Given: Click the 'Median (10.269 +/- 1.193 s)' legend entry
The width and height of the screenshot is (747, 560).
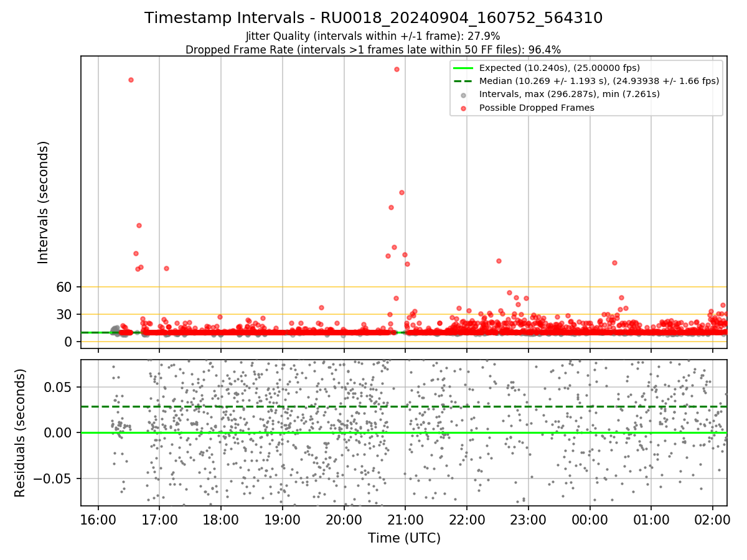Looking at the screenshot, I should 599,81.
